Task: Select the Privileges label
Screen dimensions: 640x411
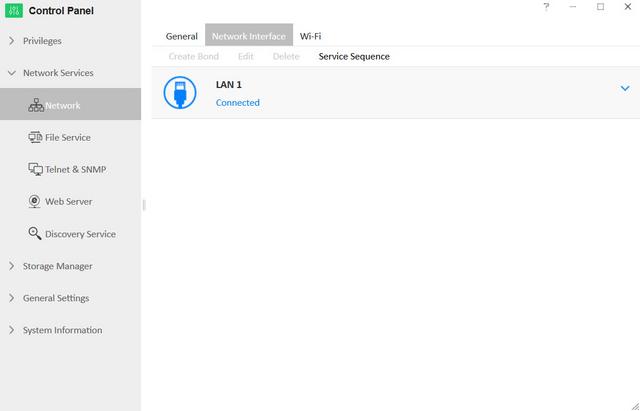Action: pyautogui.click(x=42, y=41)
